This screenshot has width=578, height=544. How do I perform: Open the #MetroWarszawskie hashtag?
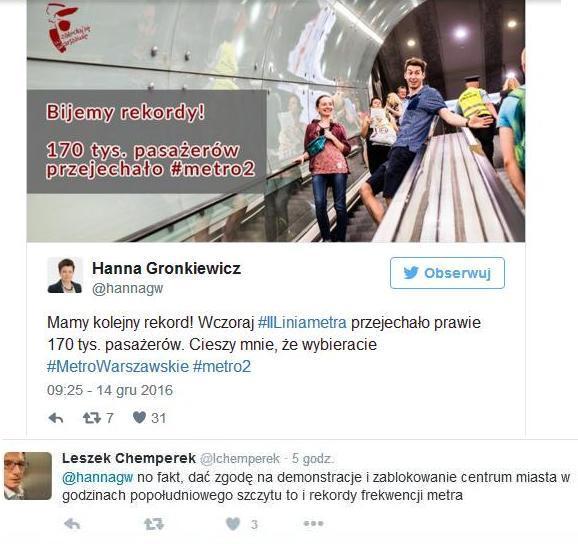click(x=118, y=366)
